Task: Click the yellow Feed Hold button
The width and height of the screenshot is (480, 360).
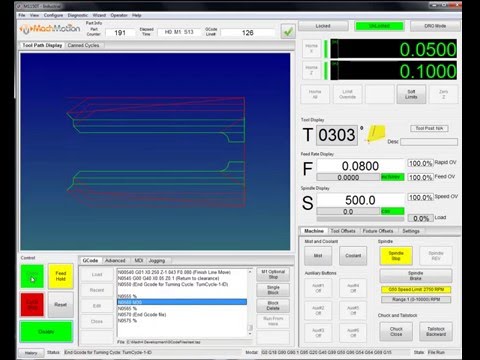Action: pos(60,276)
